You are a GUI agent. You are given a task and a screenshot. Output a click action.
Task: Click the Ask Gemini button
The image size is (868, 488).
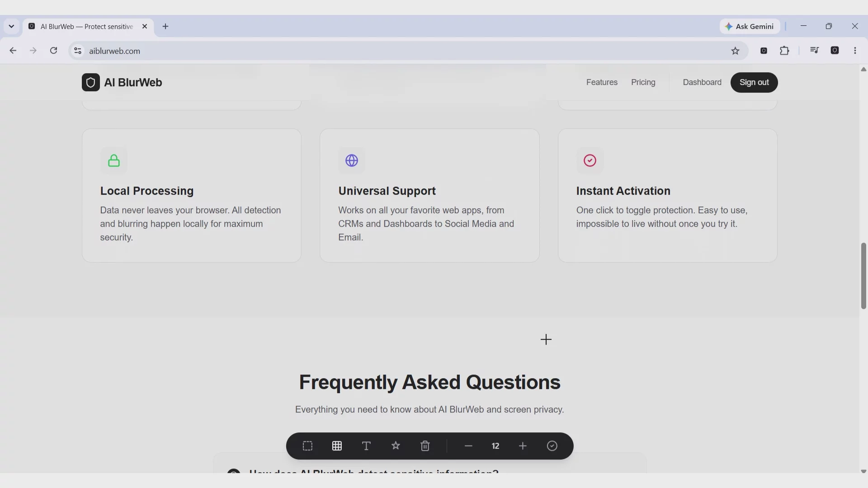[x=750, y=26]
